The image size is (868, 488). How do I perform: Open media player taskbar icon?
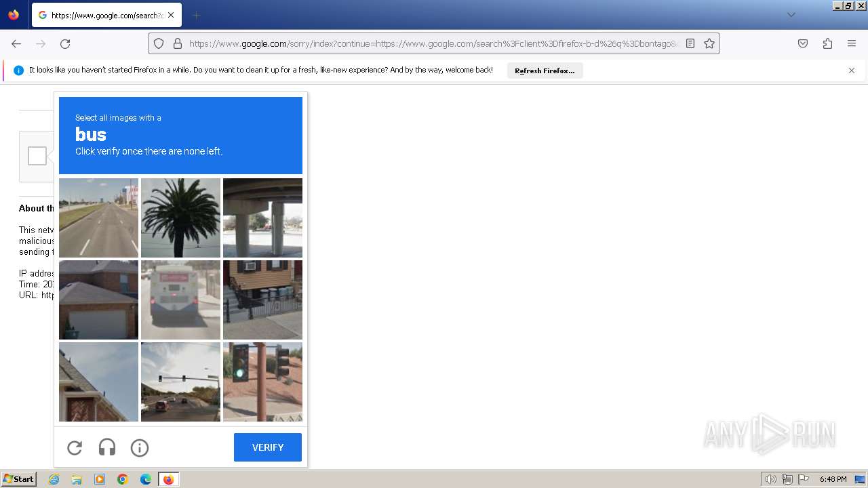(100, 479)
